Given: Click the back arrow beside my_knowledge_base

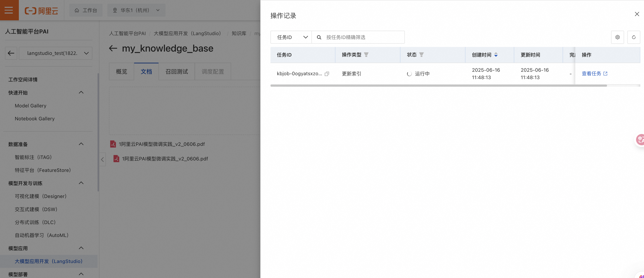Looking at the screenshot, I should pos(113,48).
